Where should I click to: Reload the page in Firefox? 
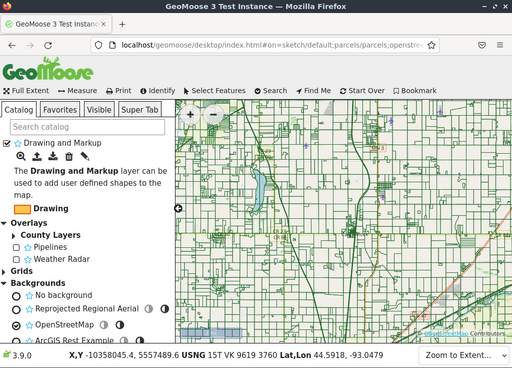(x=48, y=45)
